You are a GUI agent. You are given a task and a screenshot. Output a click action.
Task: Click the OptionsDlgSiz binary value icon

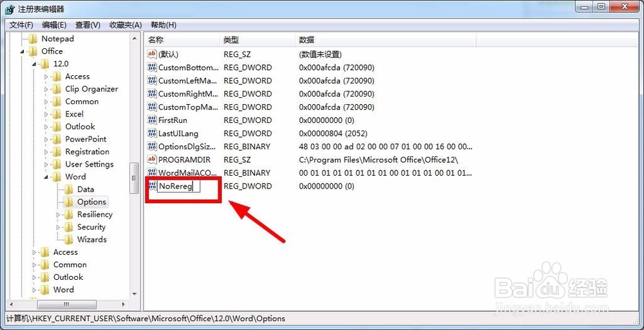tap(152, 146)
